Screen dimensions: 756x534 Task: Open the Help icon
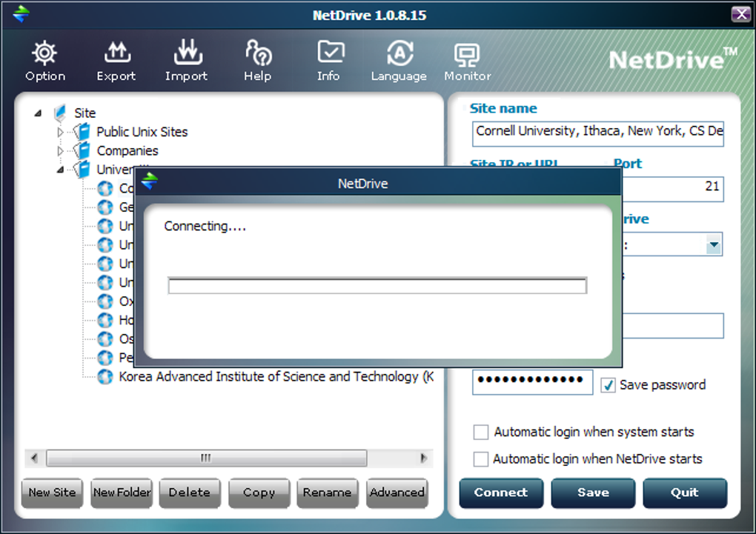pos(259,53)
